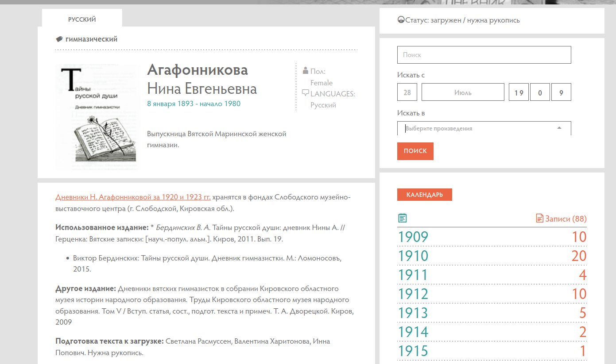This screenshot has width=616, height=364.
Task: Click the tag icon beside гимназический
Action: coord(59,39)
